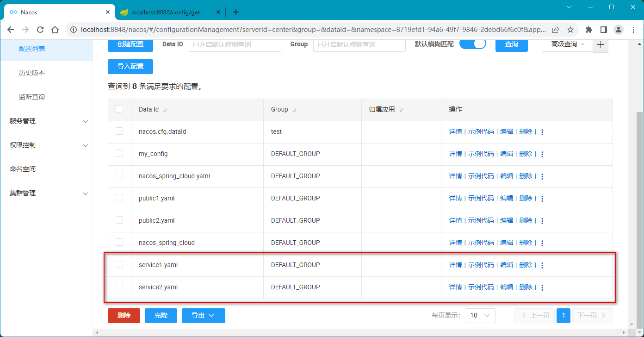Image resolution: width=644 pixels, height=337 pixels.
Task: Open the browser profile avatar
Action: point(618,30)
